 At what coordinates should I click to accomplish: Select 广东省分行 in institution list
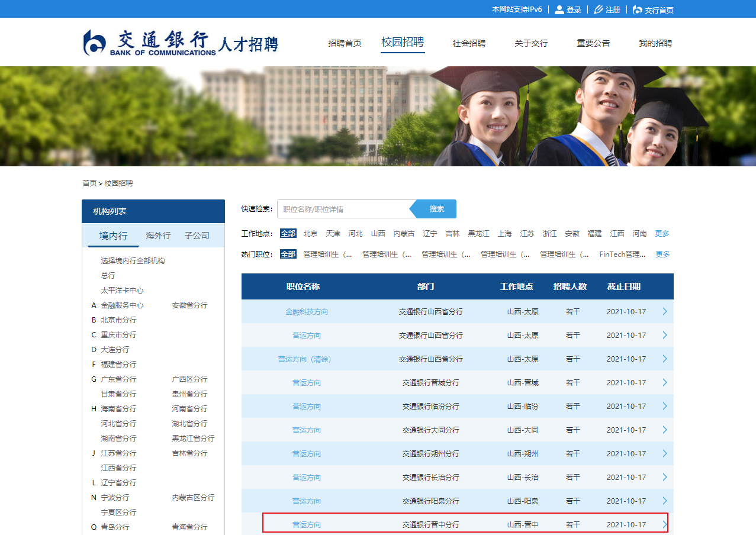click(x=118, y=379)
